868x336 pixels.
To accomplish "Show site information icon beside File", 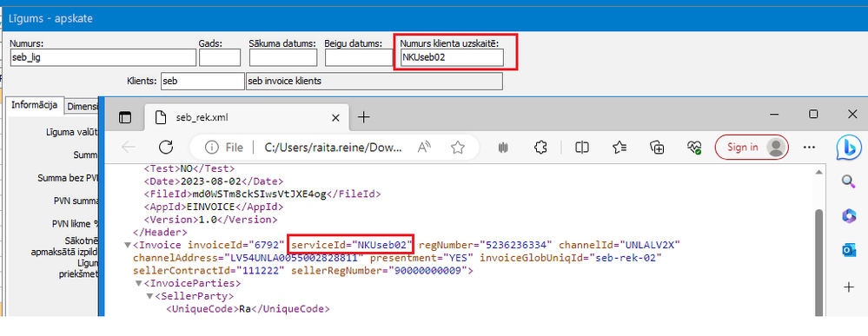I will click(211, 148).
